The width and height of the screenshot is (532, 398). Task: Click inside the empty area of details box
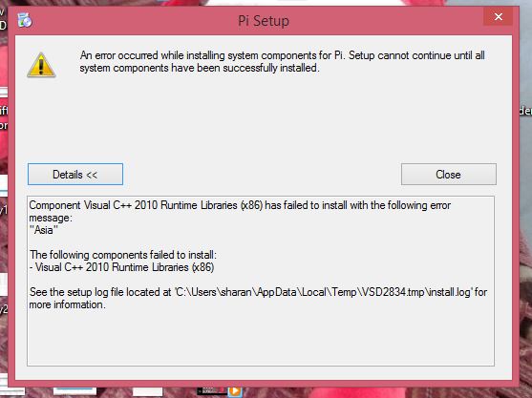[261, 339]
